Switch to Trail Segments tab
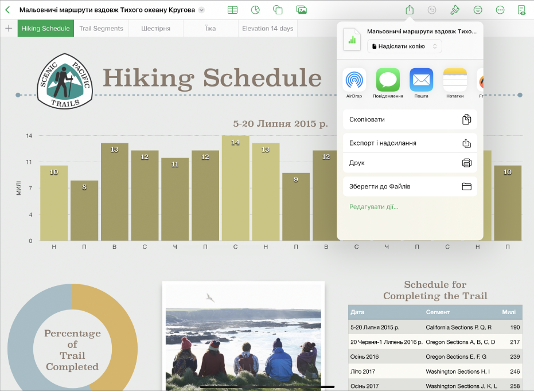Screen dimensions: 534x392 coord(101,29)
